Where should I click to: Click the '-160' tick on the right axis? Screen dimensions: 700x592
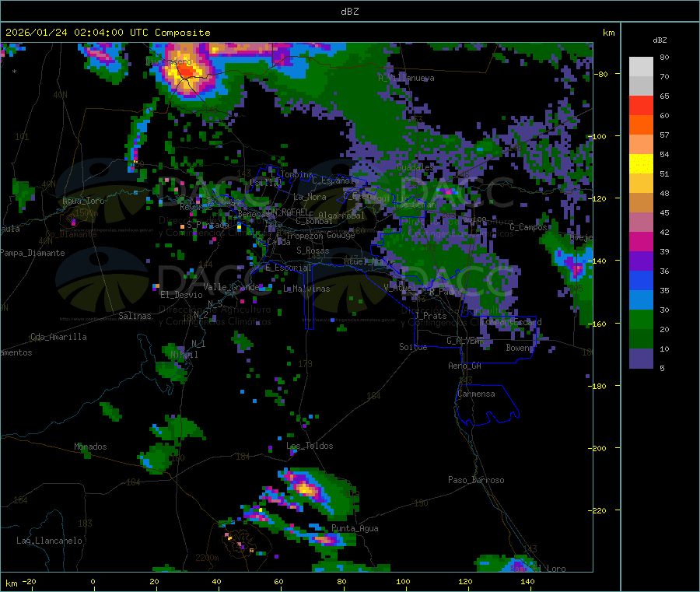pyautogui.click(x=598, y=324)
